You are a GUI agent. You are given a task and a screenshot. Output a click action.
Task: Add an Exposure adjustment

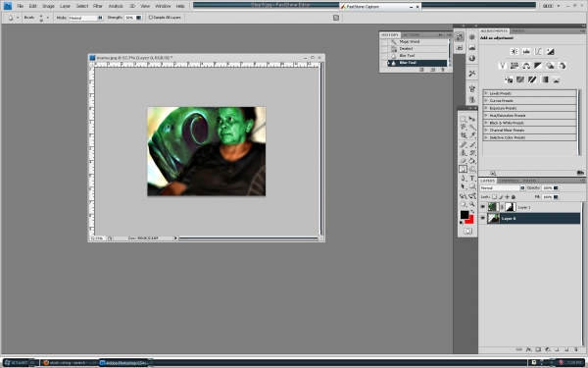(x=550, y=51)
